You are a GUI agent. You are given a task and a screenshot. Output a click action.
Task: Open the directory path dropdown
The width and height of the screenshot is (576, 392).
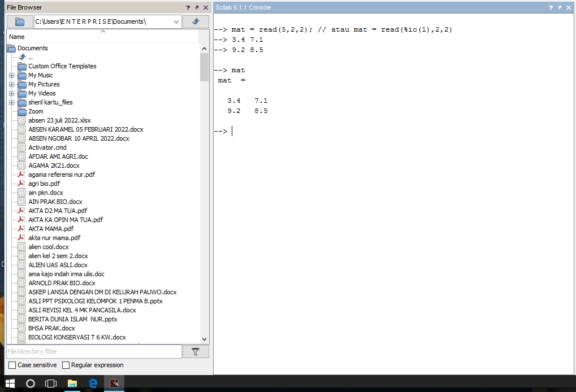pyautogui.click(x=176, y=22)
